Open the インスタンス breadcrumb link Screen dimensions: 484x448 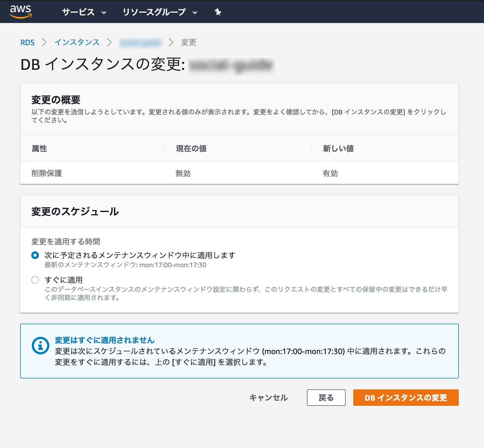tap(77, 42)
